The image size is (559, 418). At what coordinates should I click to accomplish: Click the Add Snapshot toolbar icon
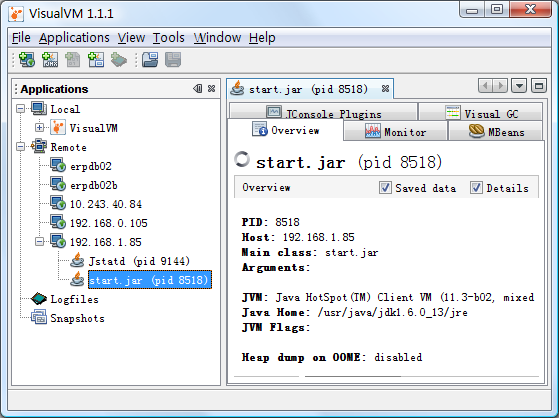coord(96,60)
